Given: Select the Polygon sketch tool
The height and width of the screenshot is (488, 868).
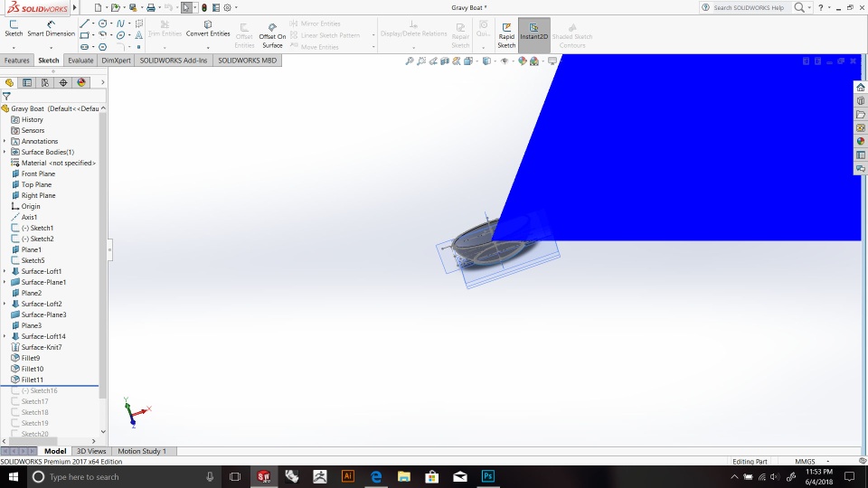Looking at the screenshot, I should (x=102, y=47).
